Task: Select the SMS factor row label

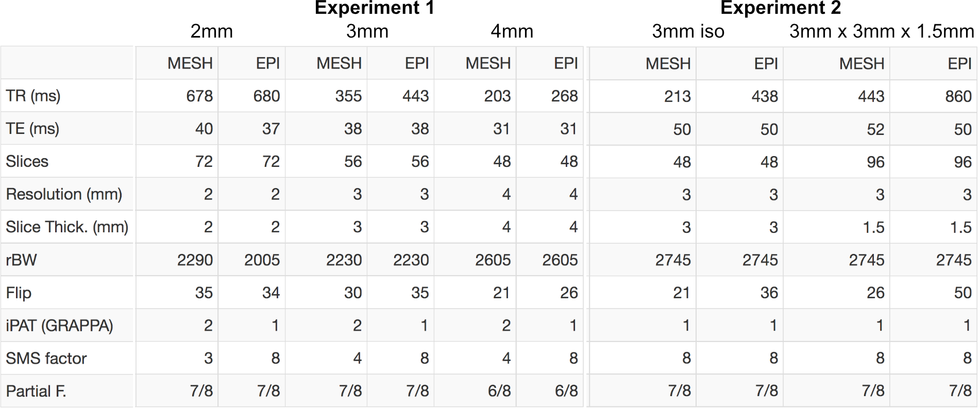Action: pos(46,359)
